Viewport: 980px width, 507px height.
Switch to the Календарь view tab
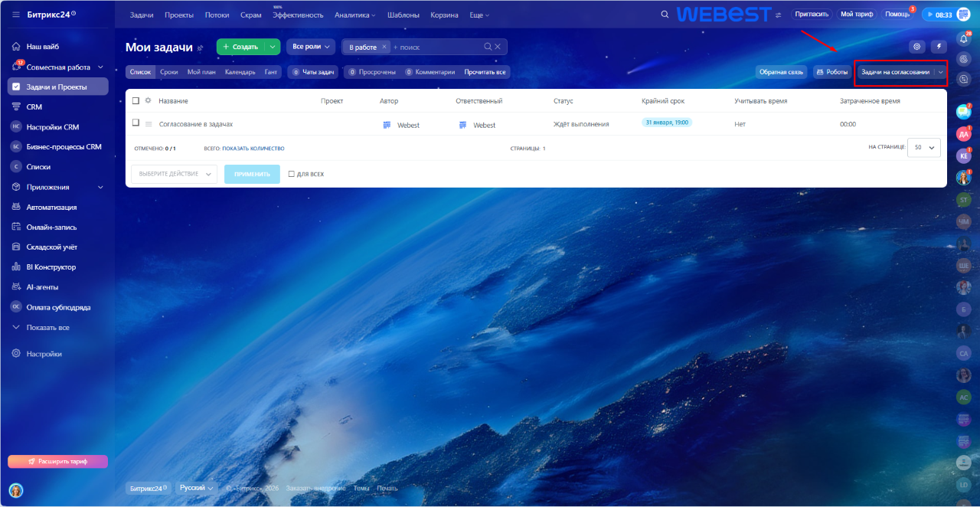click(x=240, y=72)
